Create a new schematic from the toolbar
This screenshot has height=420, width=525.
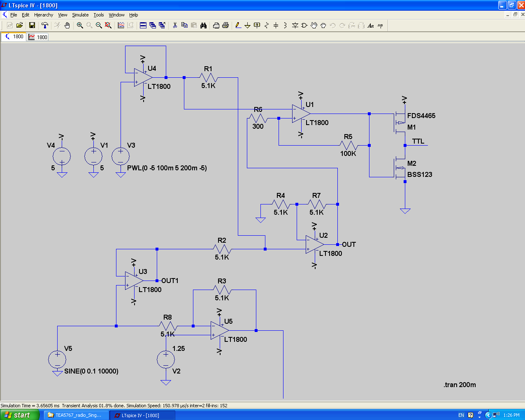[10, 26]
